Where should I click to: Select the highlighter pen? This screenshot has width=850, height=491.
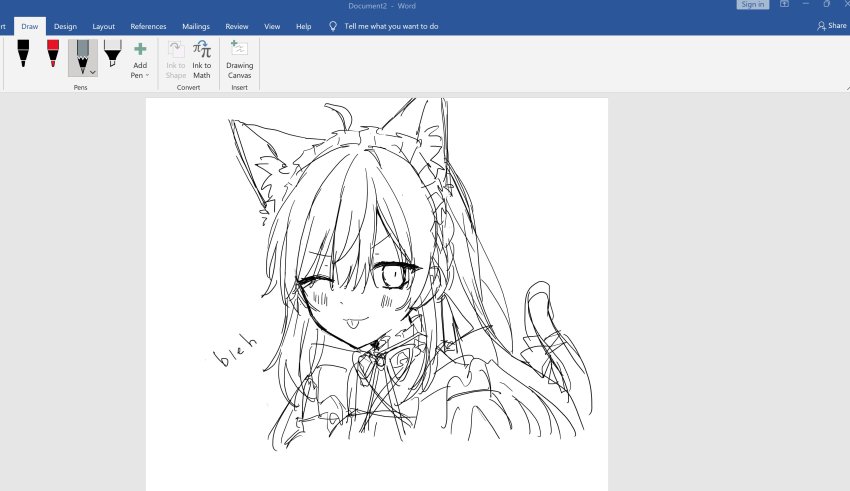pos(112,53)
